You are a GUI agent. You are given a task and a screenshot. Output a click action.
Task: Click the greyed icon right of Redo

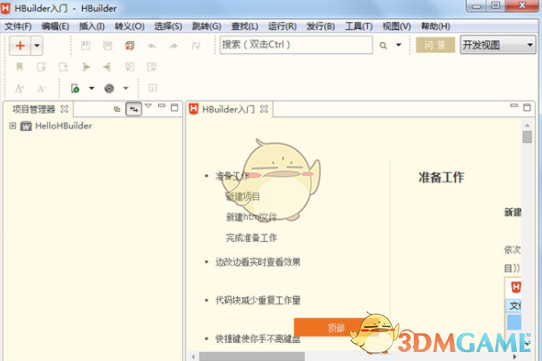click(x=196, y=46)
